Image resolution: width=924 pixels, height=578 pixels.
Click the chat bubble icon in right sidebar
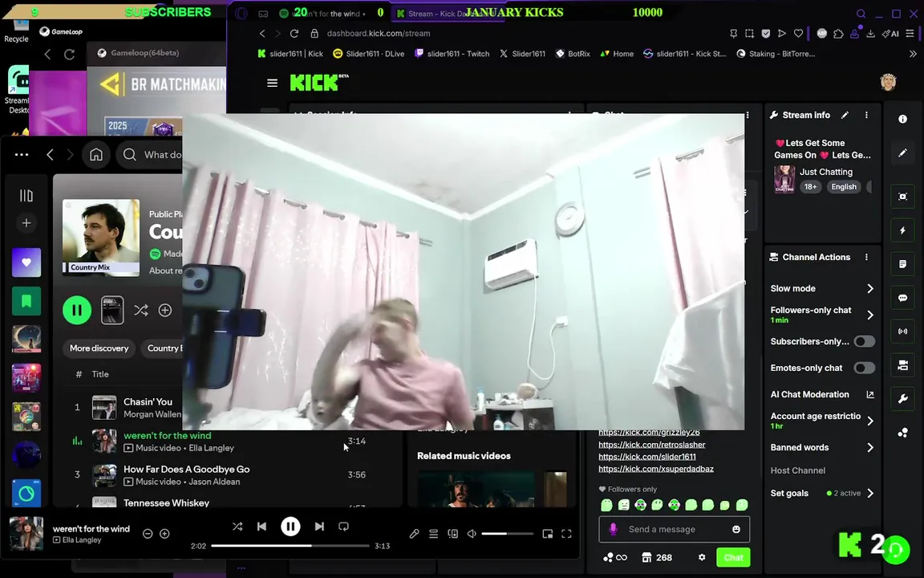[x=902, y=298]
